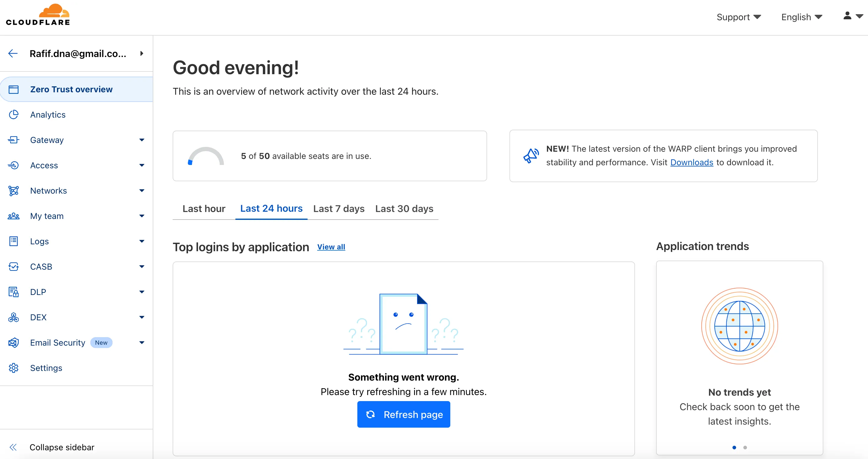Click the DEX sidebar icon
868x459 pixels.
(x=14, y=317)
